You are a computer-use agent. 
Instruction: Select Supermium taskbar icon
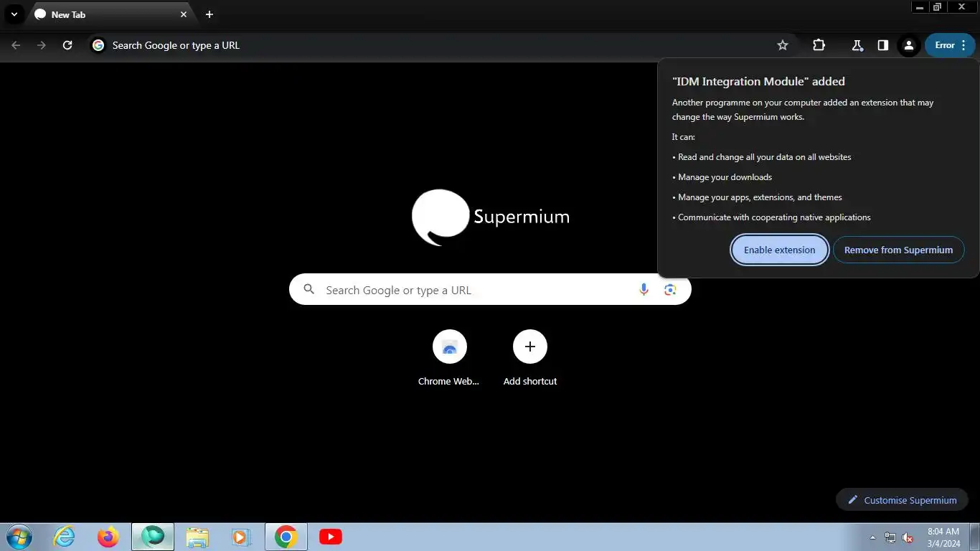[x=153, y=537]
